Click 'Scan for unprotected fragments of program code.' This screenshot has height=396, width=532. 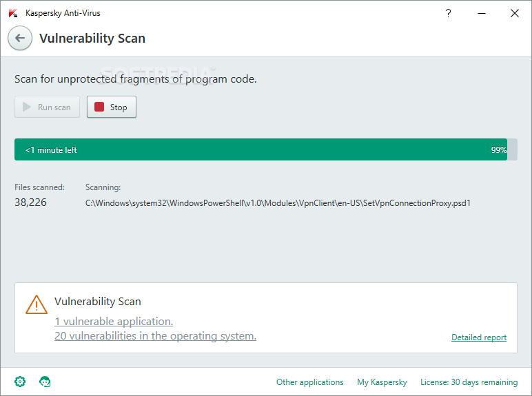pos(136,79)
